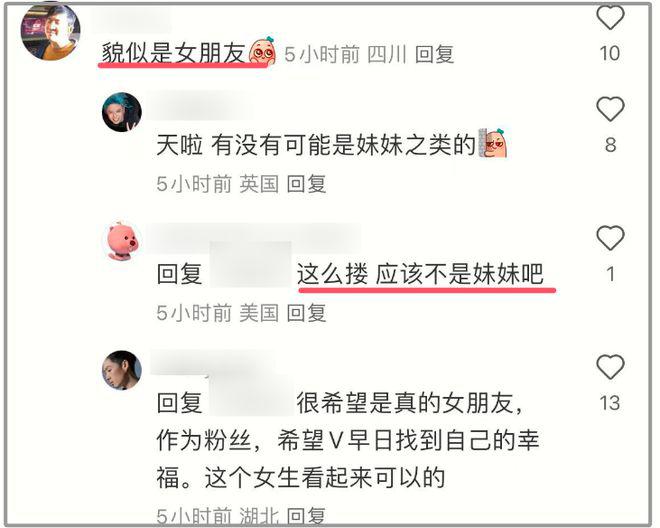Viewport: 660px width, 528px height.
Task: Tap heart on 这么搂 应该不是妹妹吧 comment
Action: click(610, 238)
